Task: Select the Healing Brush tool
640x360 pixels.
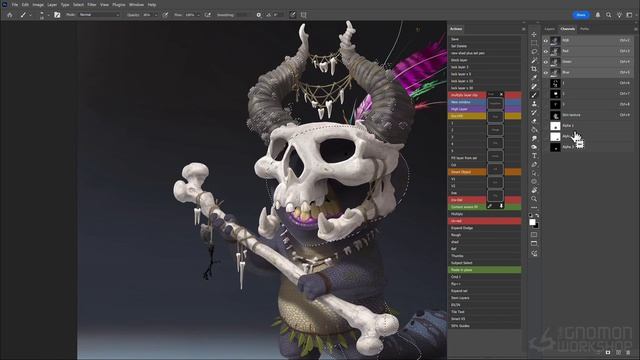Action: (534, 86)
